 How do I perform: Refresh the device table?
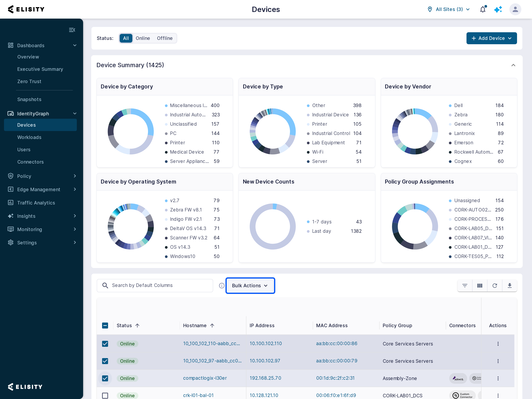[x=494, y=285]
